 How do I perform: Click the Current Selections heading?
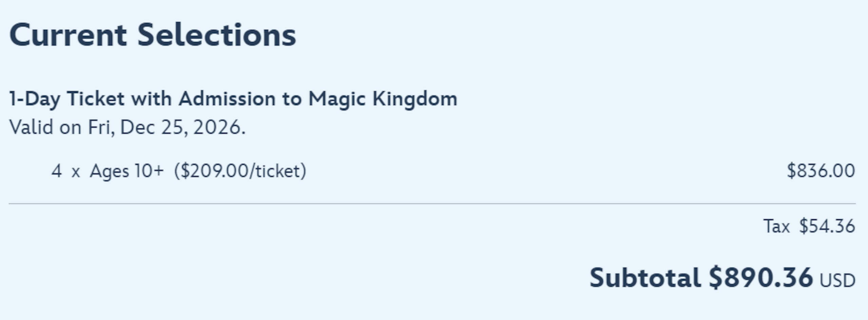(x=153, y=35)
